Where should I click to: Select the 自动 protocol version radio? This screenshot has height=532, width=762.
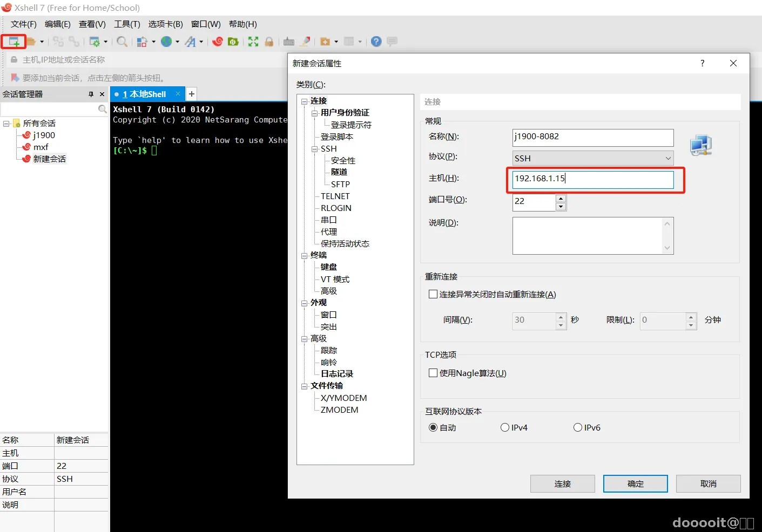433,427
